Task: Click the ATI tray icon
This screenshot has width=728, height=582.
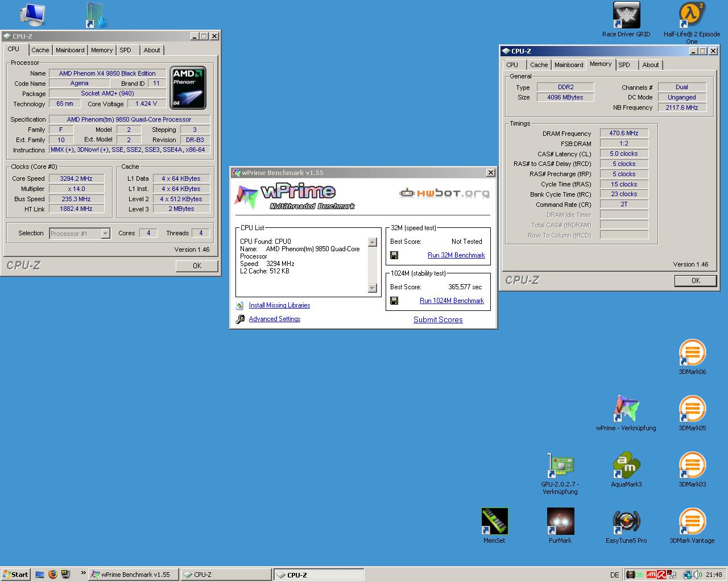Action: 651,575
